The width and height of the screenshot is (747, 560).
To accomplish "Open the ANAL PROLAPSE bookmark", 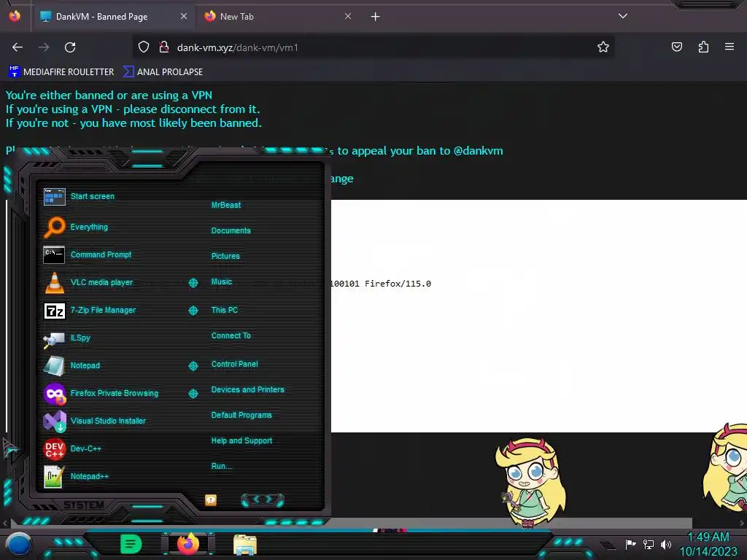I will click(x=163, y=72).
